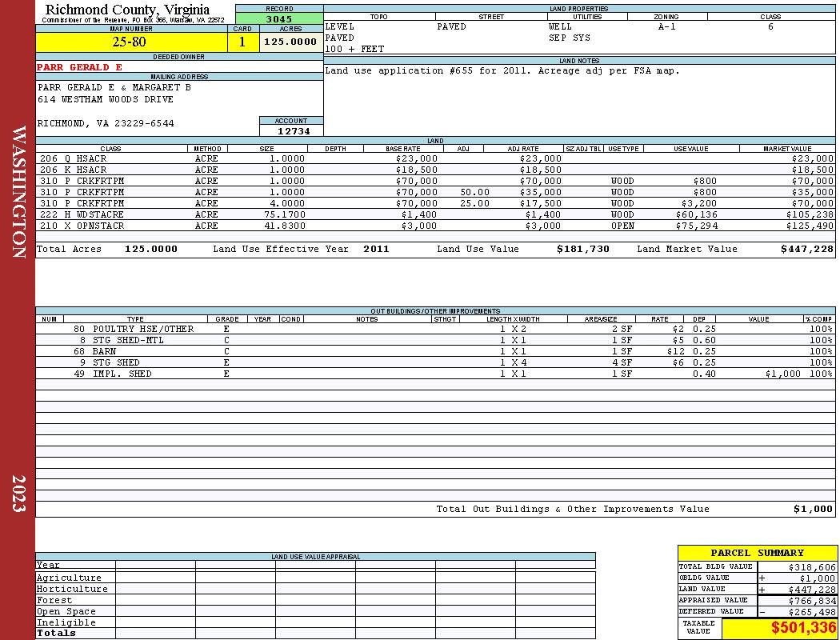Click the WASHINGTON sidebar label
Screen dimensions: 840x640
[18, 192]
